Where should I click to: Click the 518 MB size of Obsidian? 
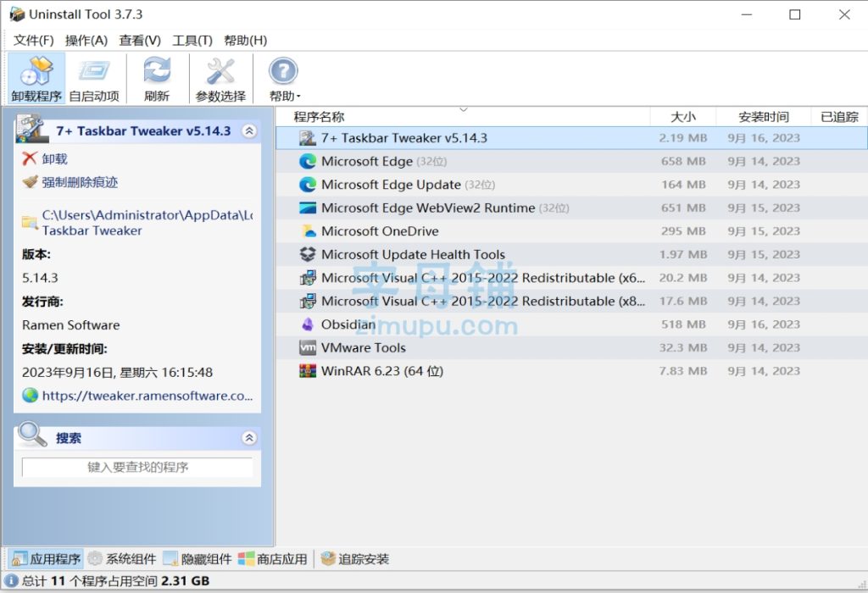[x=683, y=324]
